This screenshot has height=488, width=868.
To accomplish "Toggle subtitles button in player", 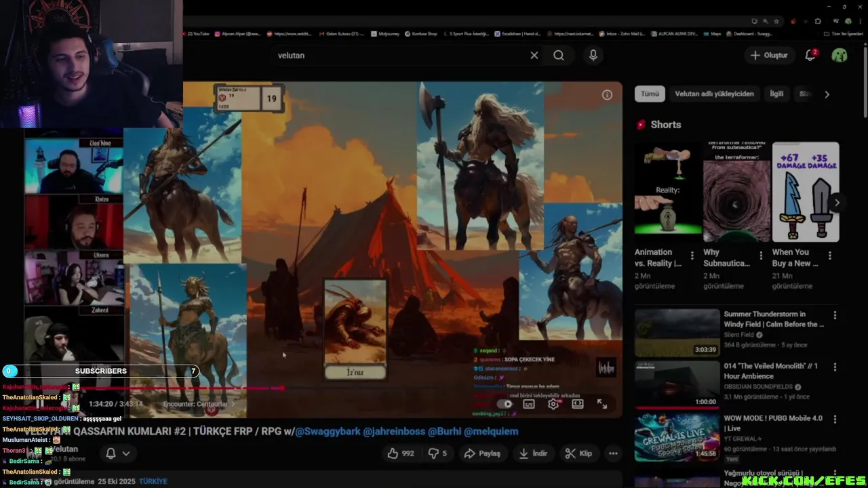I will click(x=529, y=404).
